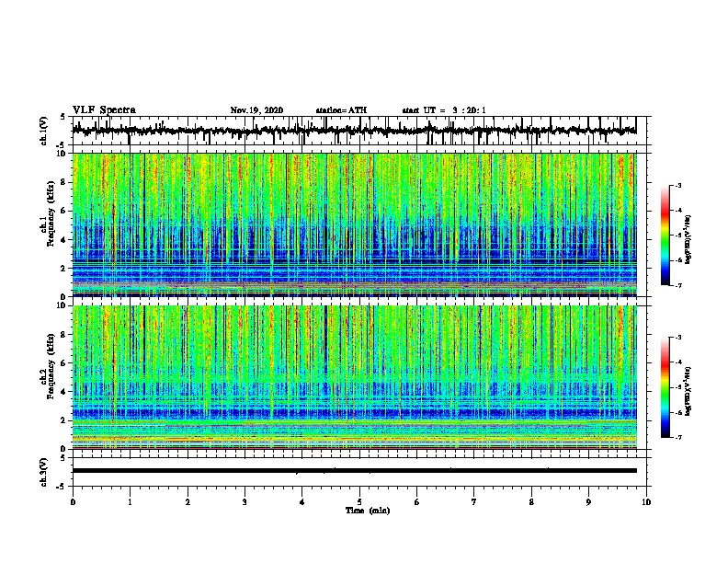Click the "-7" tick on ch.1 colorbar
This screenshot has height=563, width=728.
coord(677,285)
